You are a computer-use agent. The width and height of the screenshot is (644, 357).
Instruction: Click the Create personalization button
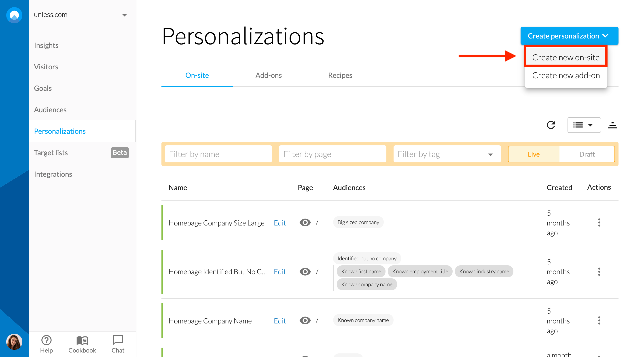[x=569, y=36]
